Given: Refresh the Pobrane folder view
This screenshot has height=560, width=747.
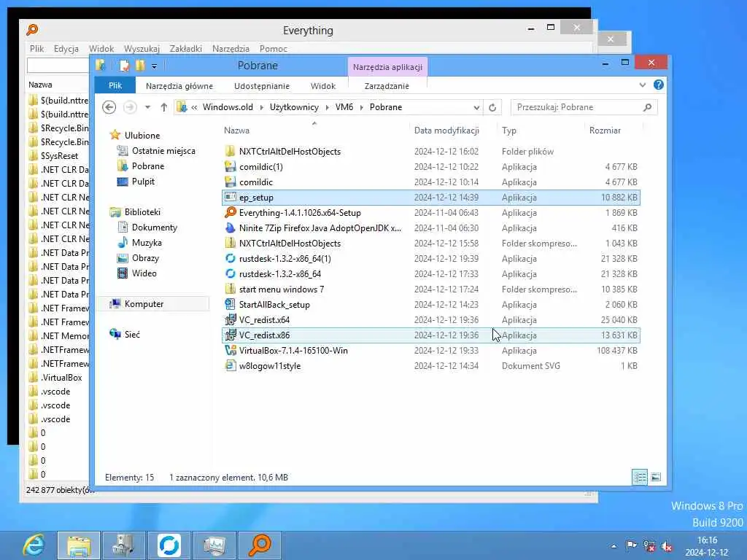Looking at the screenshot, I should point(492,108).
